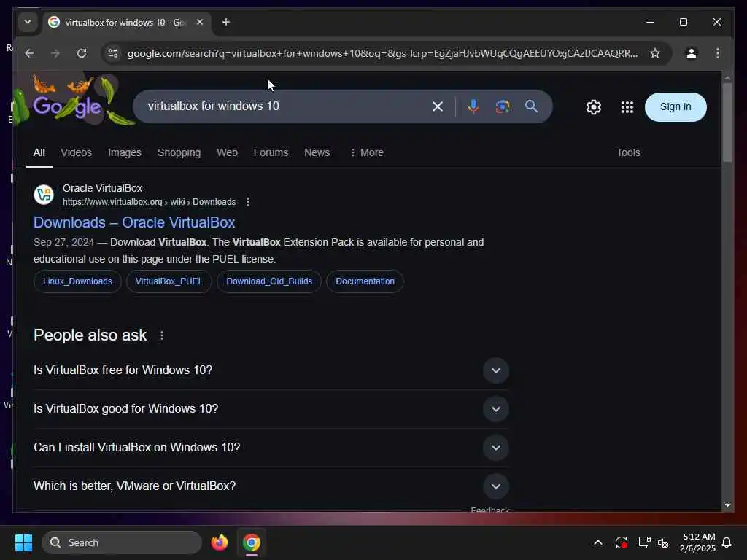
Task: Open Firefox from the taskbar
Action: click(220, 542)
